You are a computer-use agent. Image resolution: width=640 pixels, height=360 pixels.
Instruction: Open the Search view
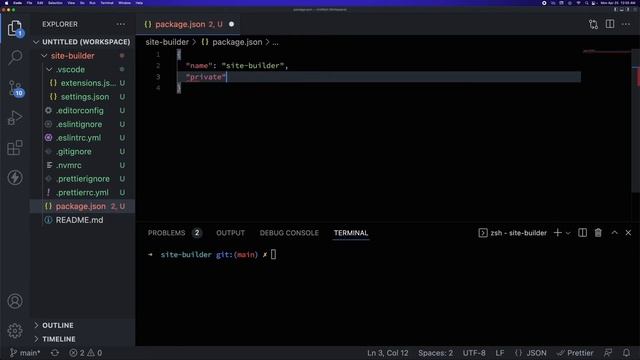tap(15, 57)
